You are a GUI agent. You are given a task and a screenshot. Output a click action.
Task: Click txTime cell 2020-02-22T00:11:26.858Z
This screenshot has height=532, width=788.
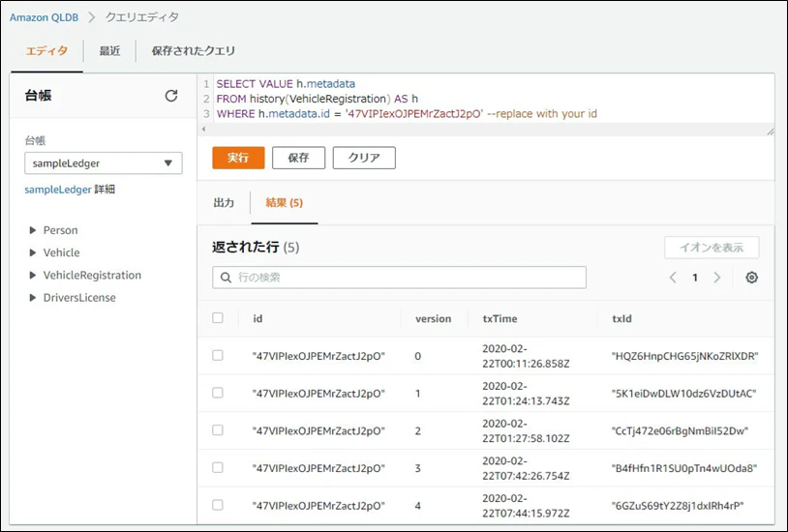527,356
